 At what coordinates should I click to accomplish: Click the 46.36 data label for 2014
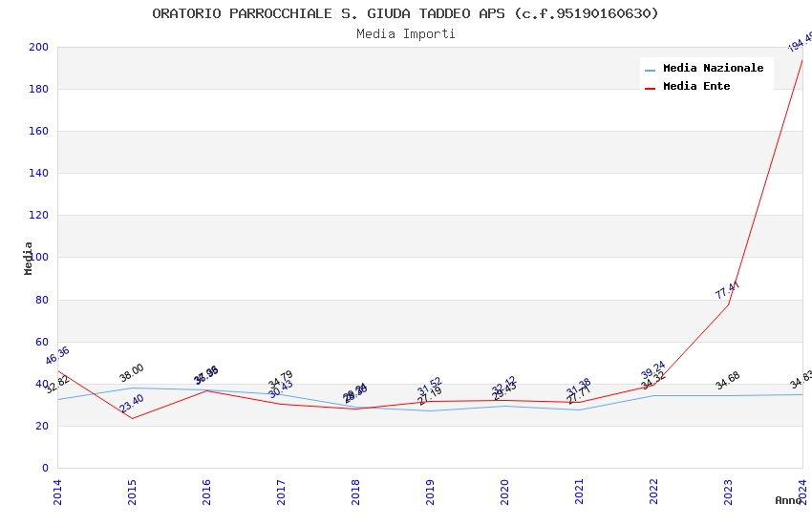(57, 355)
